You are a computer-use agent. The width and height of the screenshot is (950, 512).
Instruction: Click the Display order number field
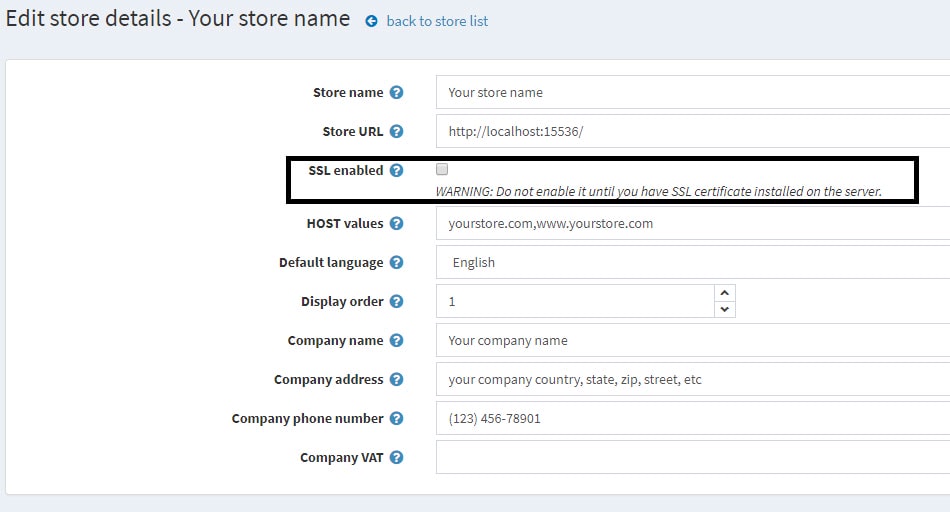point(576,301)
